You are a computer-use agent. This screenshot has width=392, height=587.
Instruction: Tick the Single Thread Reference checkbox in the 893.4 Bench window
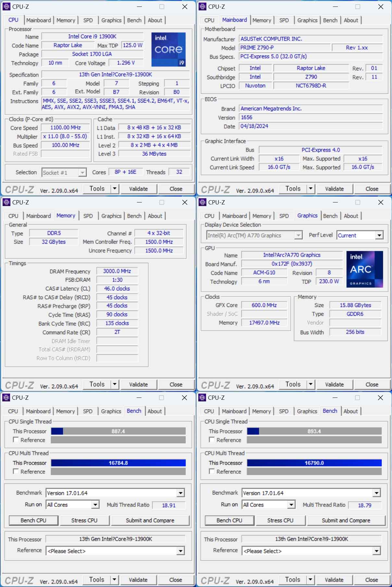(212, 440)
